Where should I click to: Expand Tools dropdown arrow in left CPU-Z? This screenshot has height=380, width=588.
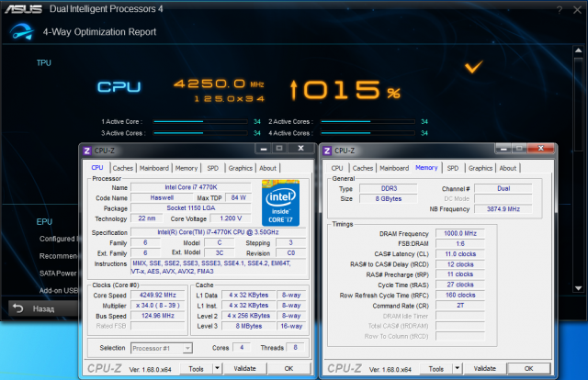coord(218,369)
